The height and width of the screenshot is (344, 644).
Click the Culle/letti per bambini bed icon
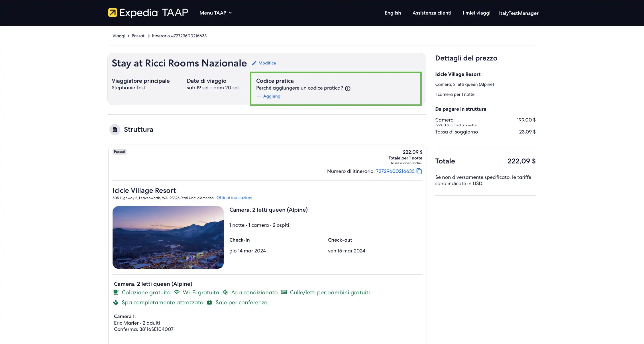click(284, 292)
